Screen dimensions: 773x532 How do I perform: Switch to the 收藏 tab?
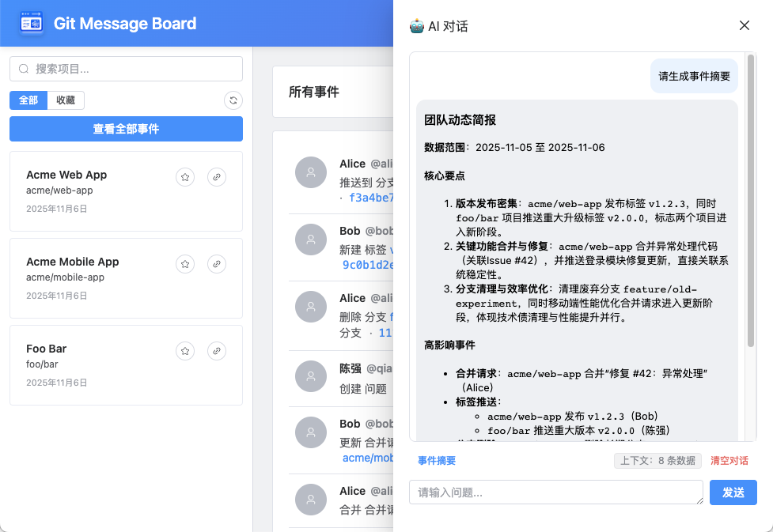[x=66, y=100]
